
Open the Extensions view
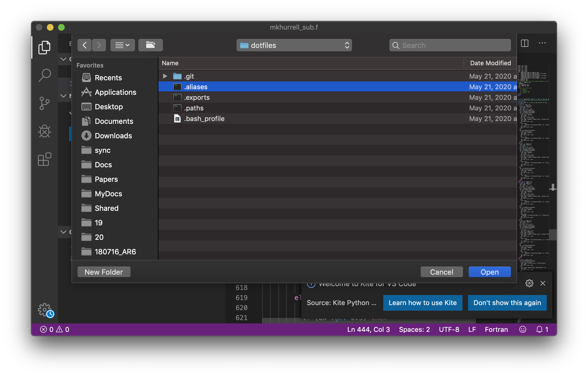click(x=44, y=159)
